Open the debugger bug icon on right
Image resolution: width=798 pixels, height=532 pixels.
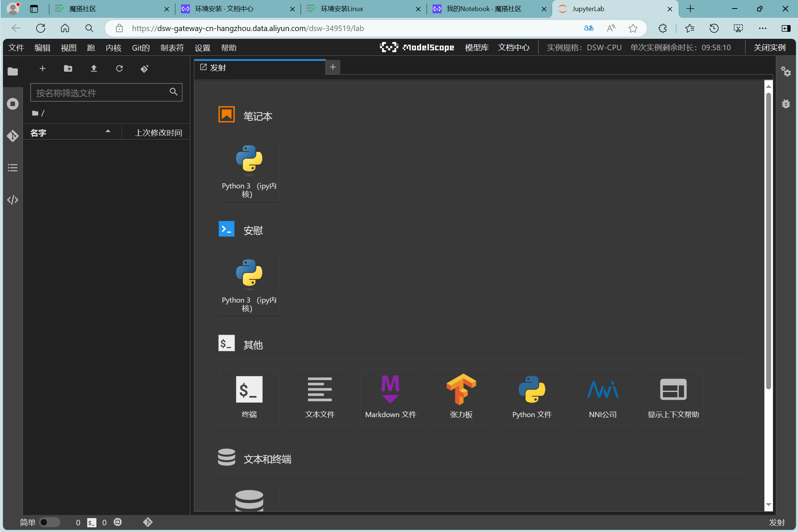click(785, 104)
